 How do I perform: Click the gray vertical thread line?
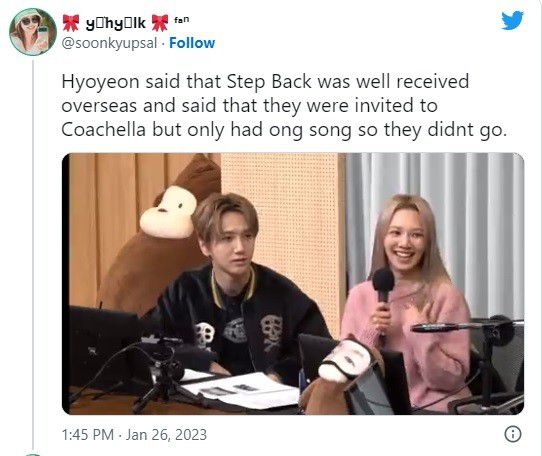[33, 255]
